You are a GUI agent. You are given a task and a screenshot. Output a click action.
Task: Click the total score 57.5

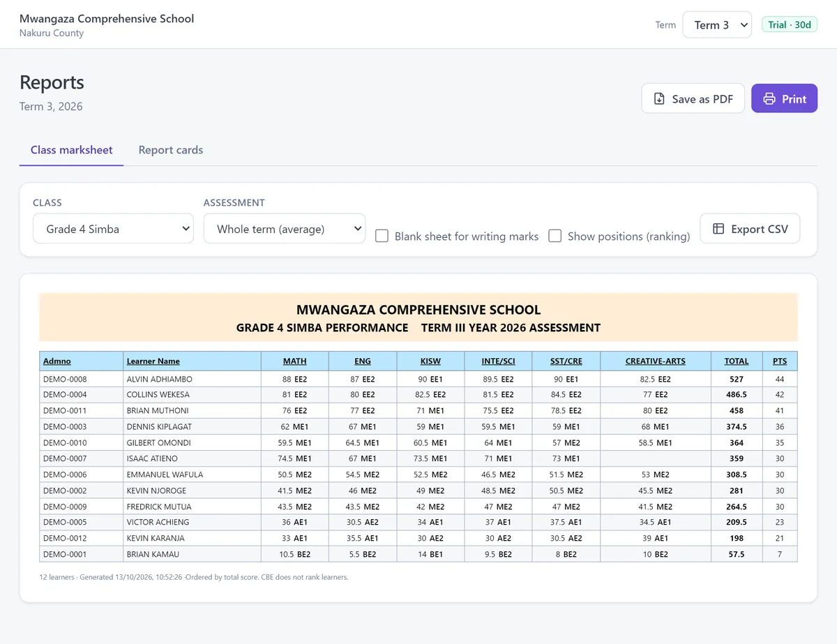coord(737,555)
